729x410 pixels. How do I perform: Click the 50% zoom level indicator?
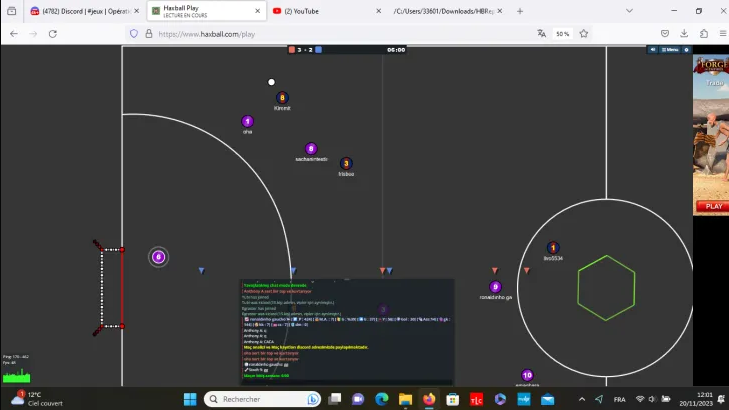point(563,33)
